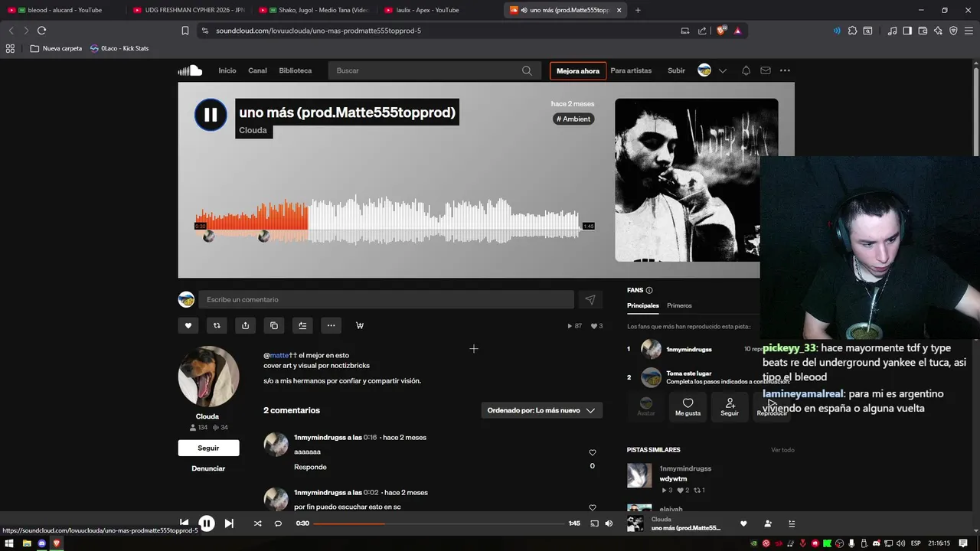
Task: Copy the track link with the copy icon
Action: click(274, 325)
